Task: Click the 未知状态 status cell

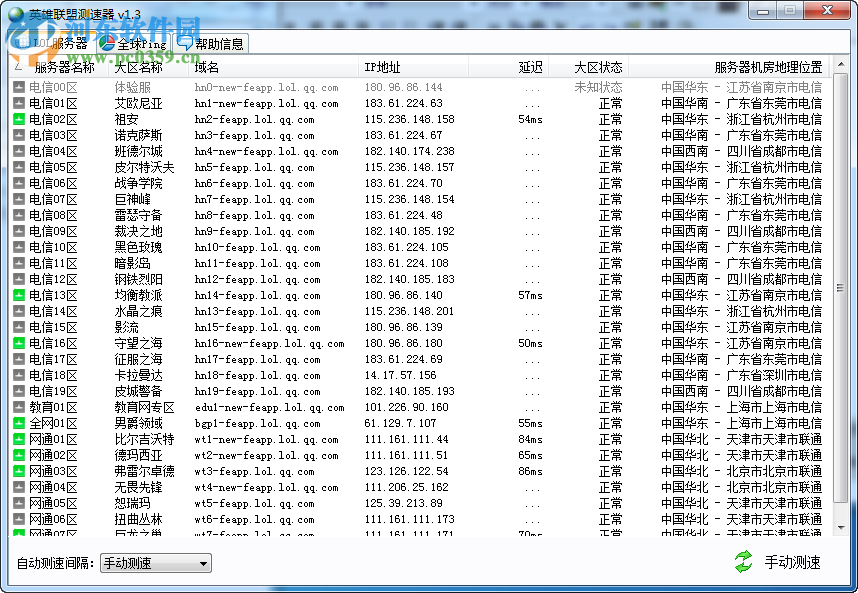Action: click(x=598, y=88)
